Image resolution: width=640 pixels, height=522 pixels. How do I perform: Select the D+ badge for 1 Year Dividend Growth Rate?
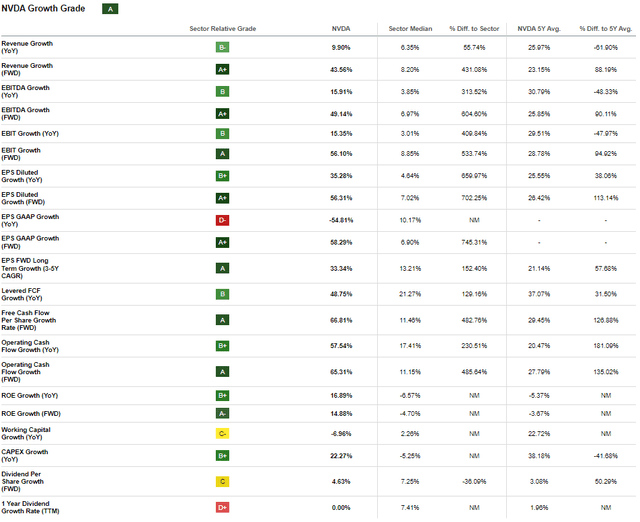click(222, 508)
